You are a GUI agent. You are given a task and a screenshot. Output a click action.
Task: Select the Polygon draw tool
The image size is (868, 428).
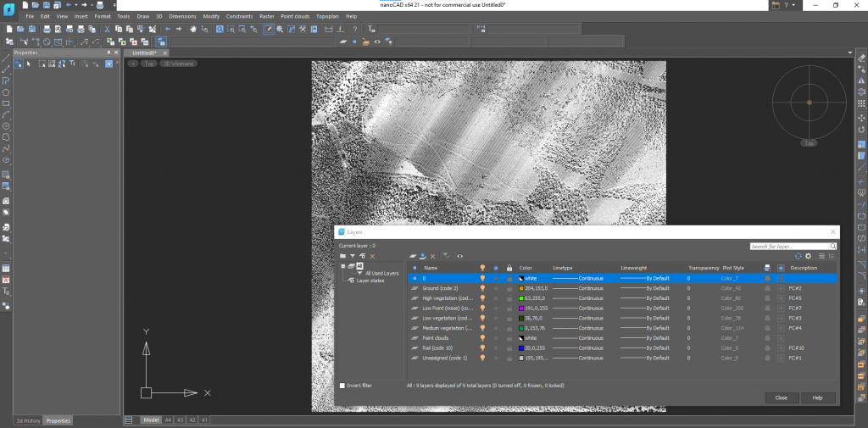pos(6,92)
